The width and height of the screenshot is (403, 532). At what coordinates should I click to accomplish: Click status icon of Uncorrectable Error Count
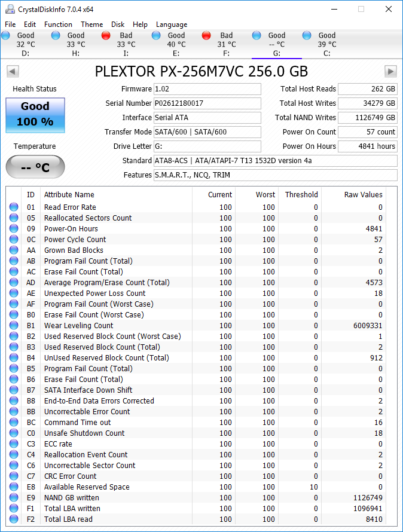(x=14, y=412)
